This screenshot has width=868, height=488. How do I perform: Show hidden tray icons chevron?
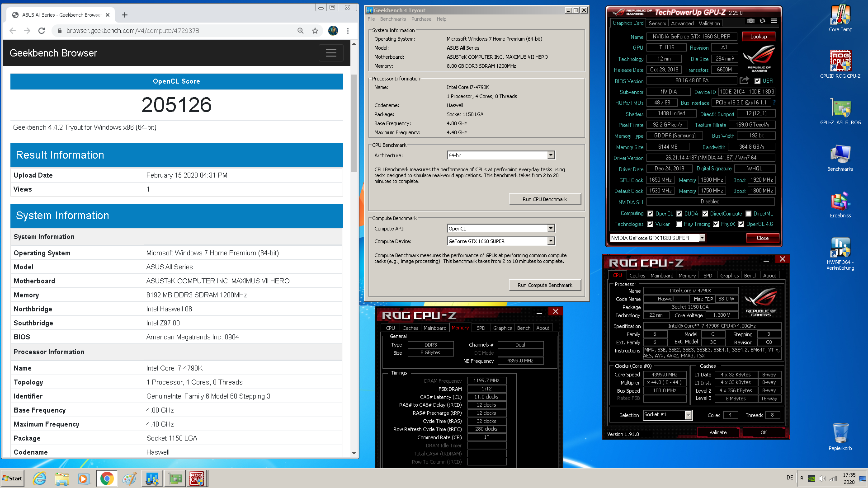click(x=802, y=478)
